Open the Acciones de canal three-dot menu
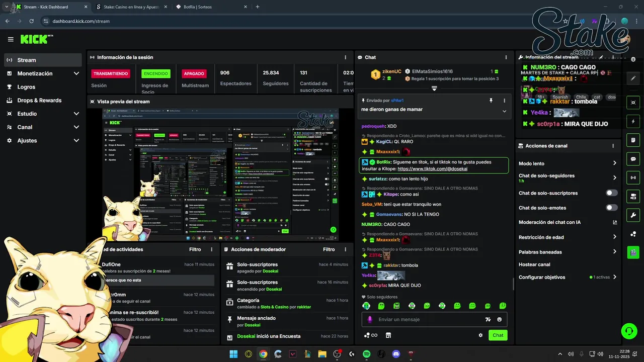The width and height of the screenshot is (644, 362). click(613, 146)
